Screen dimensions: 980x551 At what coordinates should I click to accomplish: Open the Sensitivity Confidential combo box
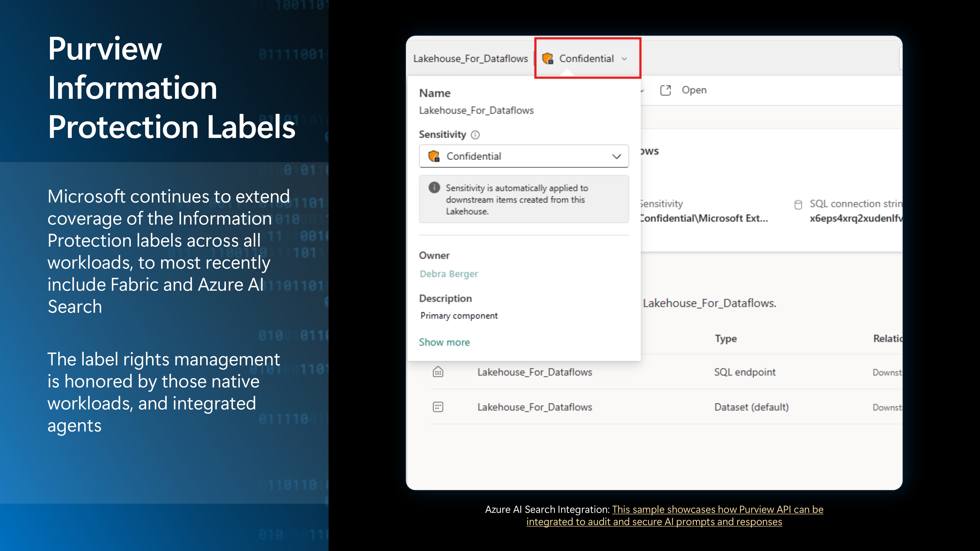coord(524,156)
